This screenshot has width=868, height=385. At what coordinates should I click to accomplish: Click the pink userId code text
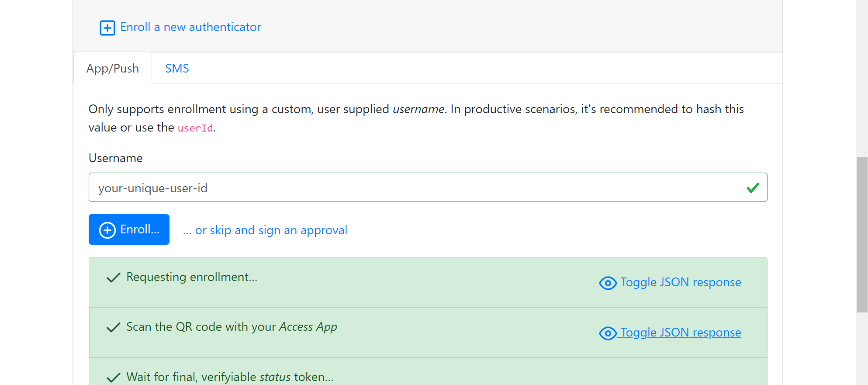[195, 128]
